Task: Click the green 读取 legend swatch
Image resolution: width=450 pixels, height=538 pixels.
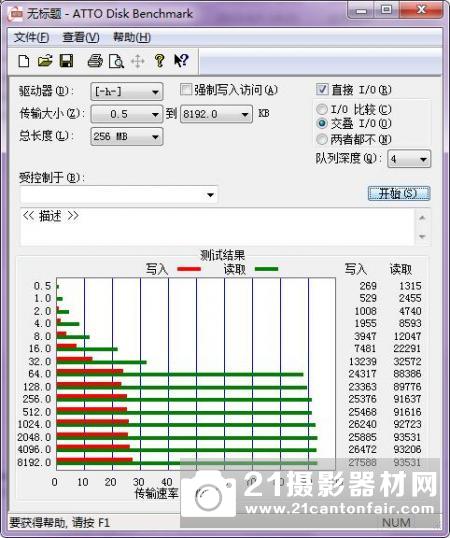Action: 267,269
